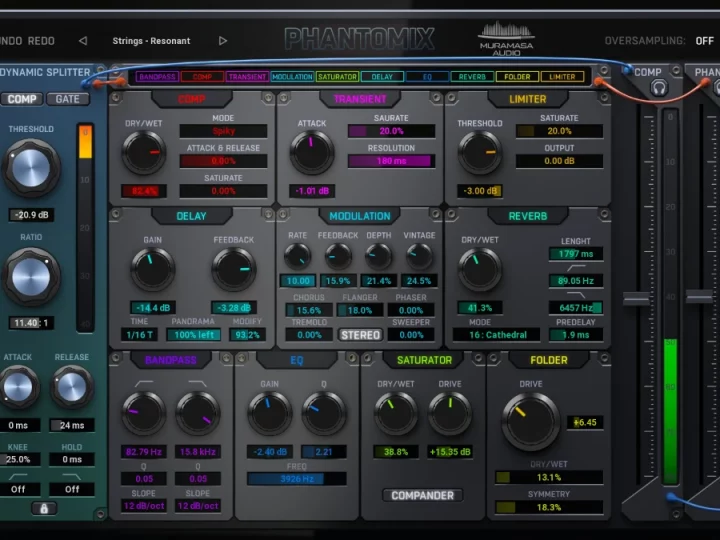Click the Muramasa Audio logo
Image resolution: width=720 pixels, height=540 pixels.
tap(506, 39)
